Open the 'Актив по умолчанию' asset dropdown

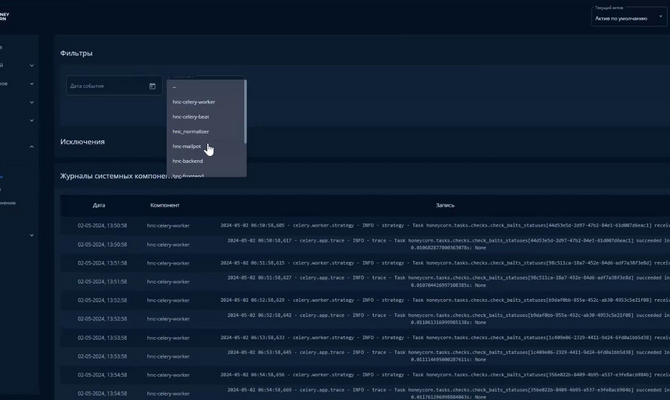point(629,17)
